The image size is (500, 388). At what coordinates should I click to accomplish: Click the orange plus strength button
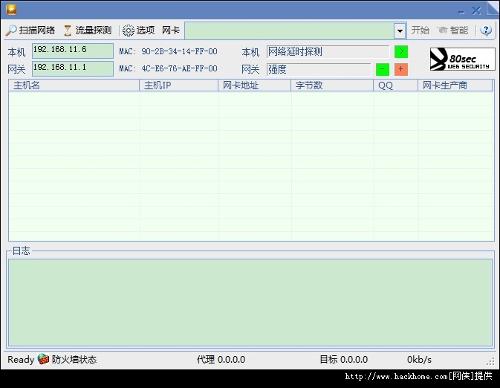[x=401, y=69]
